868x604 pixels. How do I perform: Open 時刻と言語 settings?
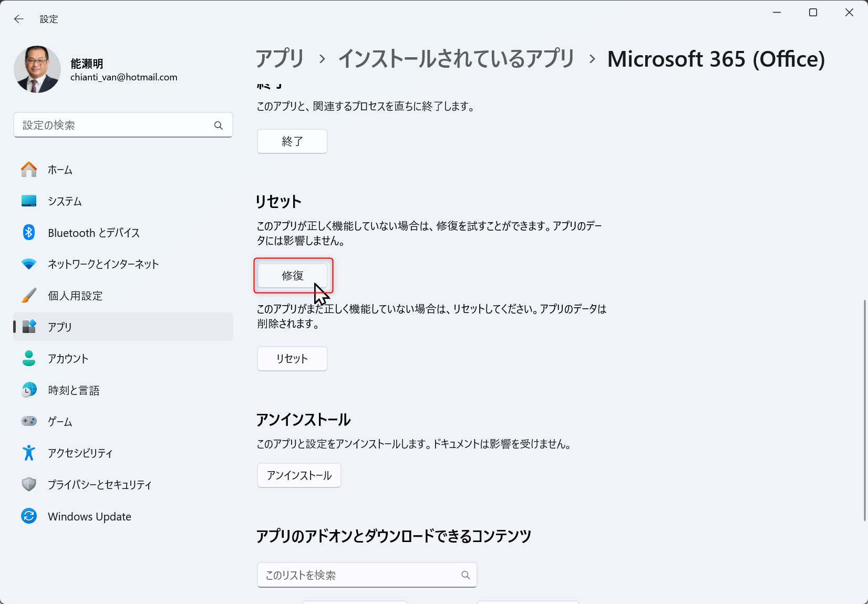coord(123,390)
